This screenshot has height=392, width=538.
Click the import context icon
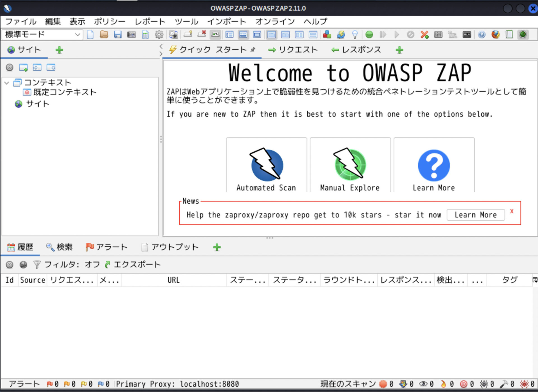37,68
